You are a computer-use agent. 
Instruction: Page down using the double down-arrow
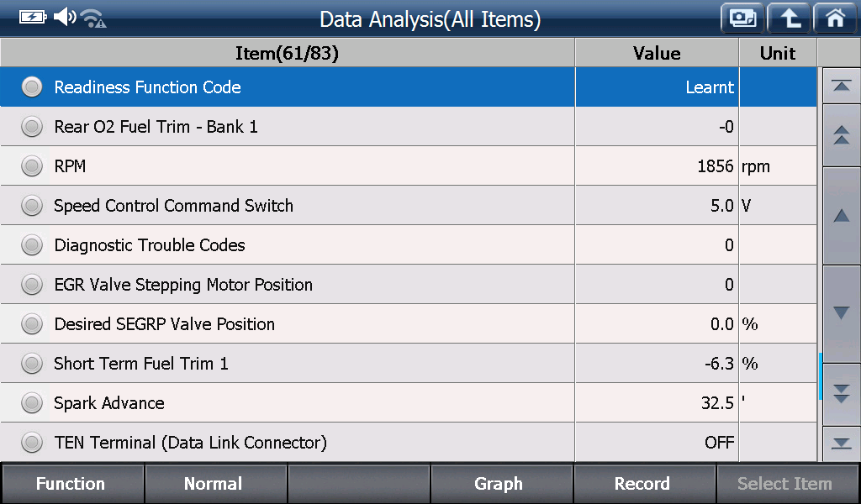841,394
